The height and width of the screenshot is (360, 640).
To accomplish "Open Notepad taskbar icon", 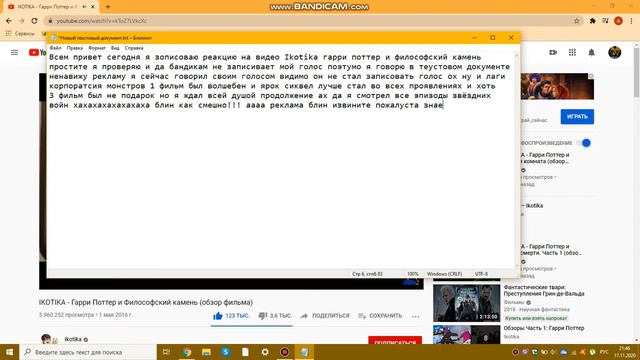I will [304, 352].
